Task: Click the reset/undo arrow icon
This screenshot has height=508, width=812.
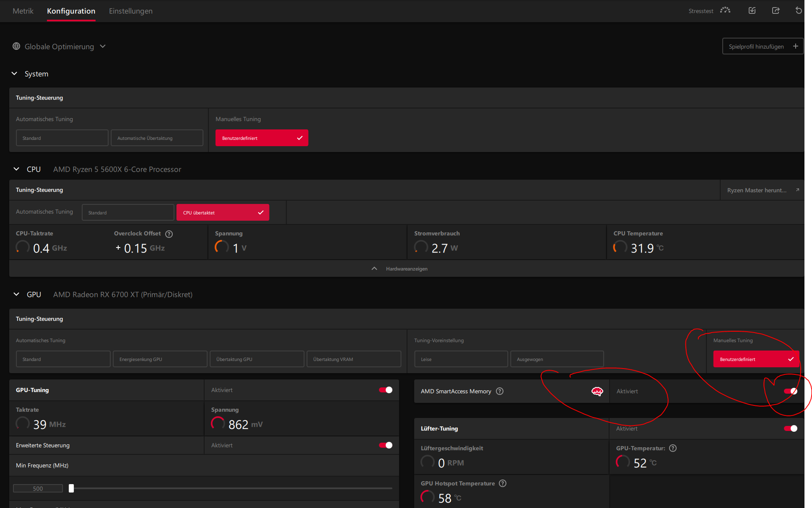Action: (799, 10)
